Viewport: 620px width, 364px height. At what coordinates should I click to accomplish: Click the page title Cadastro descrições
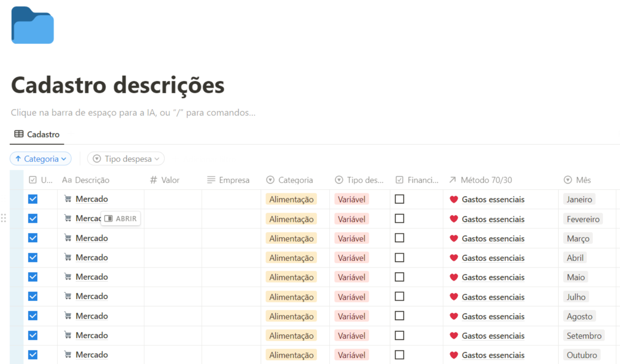click(x=117, y=85)
